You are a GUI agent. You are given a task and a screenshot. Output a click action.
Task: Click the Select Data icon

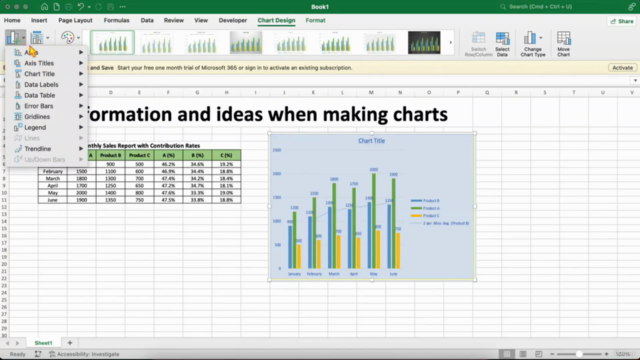pos(502,43)
